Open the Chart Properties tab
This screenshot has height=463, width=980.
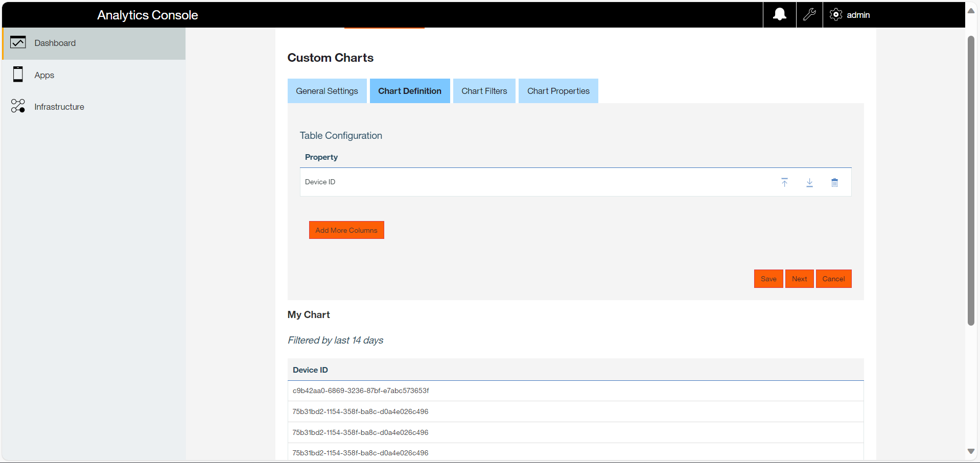558,91
